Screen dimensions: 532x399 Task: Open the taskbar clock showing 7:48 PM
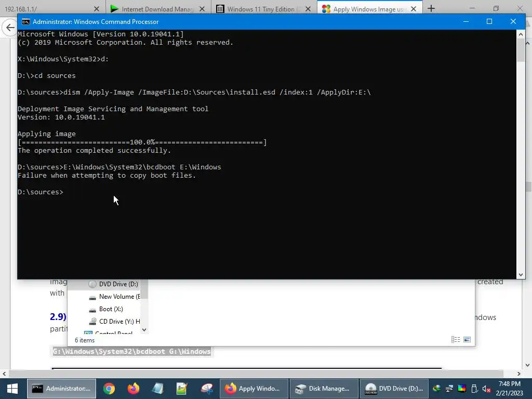tap(510, 389)
